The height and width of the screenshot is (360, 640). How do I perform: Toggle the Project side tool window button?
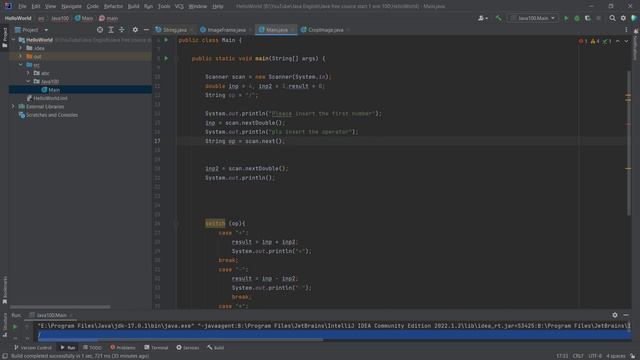click(x=4, y=38)
